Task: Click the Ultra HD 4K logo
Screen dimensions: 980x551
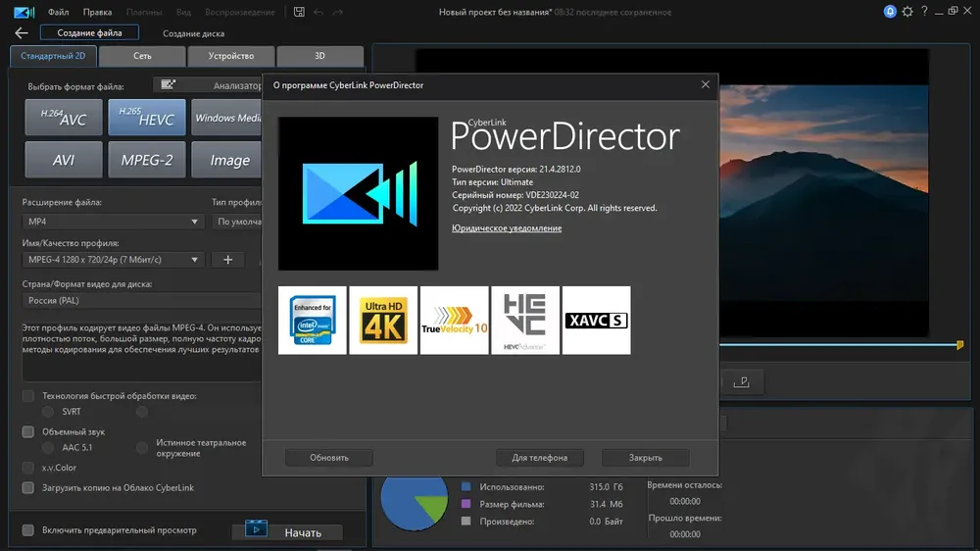Action: [383, 321]
